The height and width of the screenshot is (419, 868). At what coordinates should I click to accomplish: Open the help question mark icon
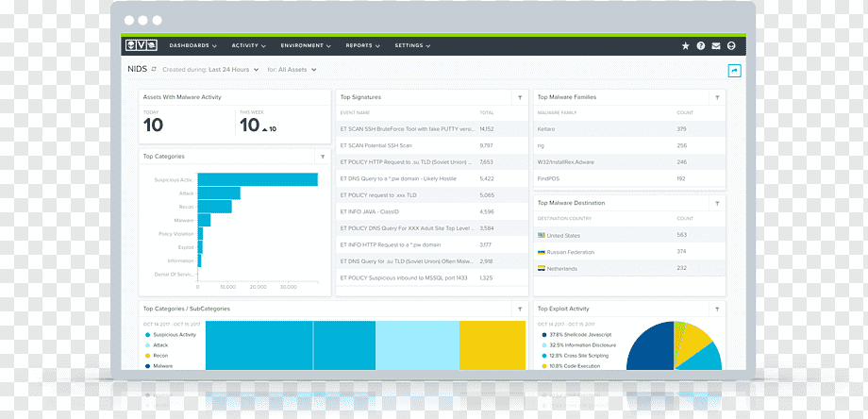tap(701, 46)
